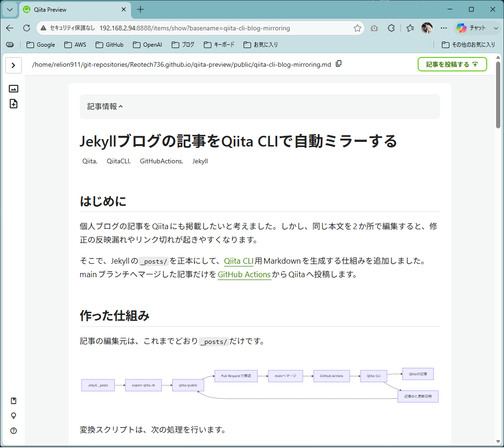
Task: Click the screenshot camera icon
Action: click(374, 28)
